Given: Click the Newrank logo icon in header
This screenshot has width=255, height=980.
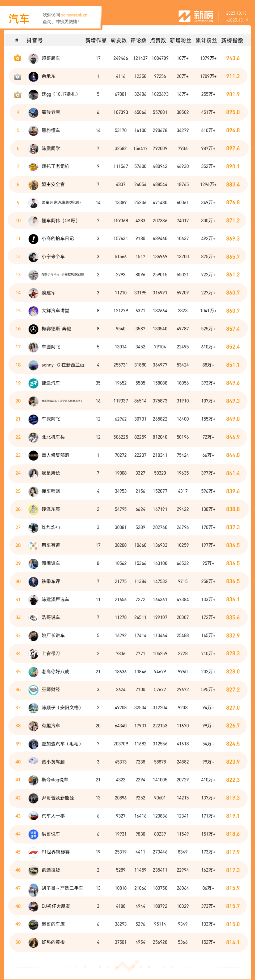Looking at the screenshot, I should coord(184,16).
